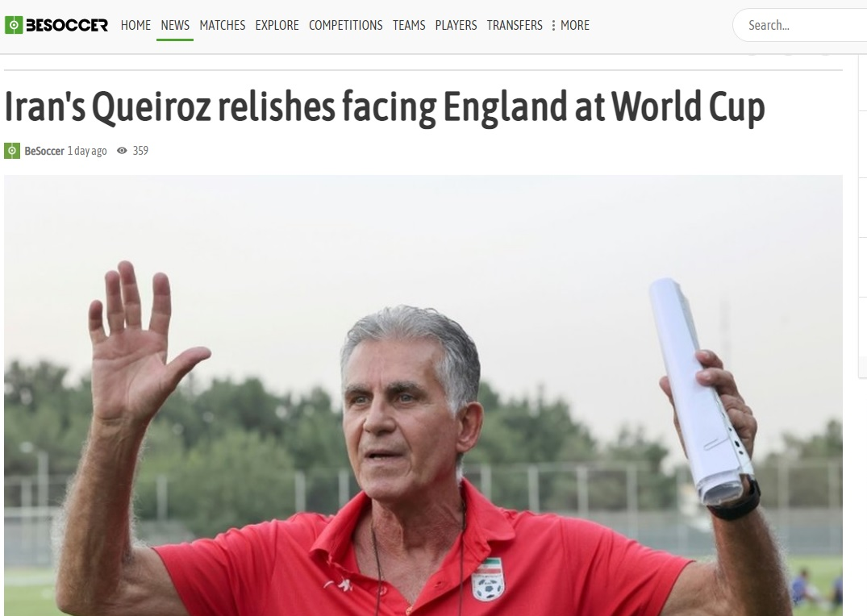
Task: Open the article photo of Queiroz
Action: [x=423, y=395]
